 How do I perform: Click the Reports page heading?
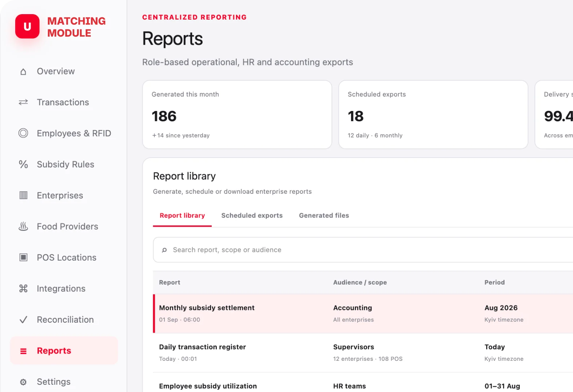point(172,39)
